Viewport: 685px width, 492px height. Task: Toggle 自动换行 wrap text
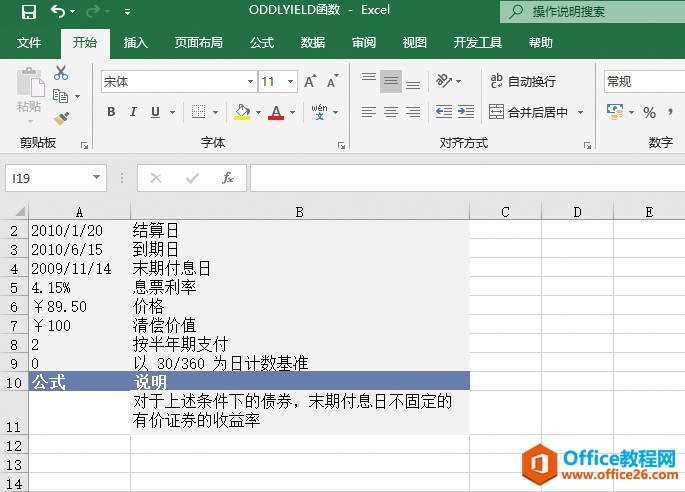[523, 81]
